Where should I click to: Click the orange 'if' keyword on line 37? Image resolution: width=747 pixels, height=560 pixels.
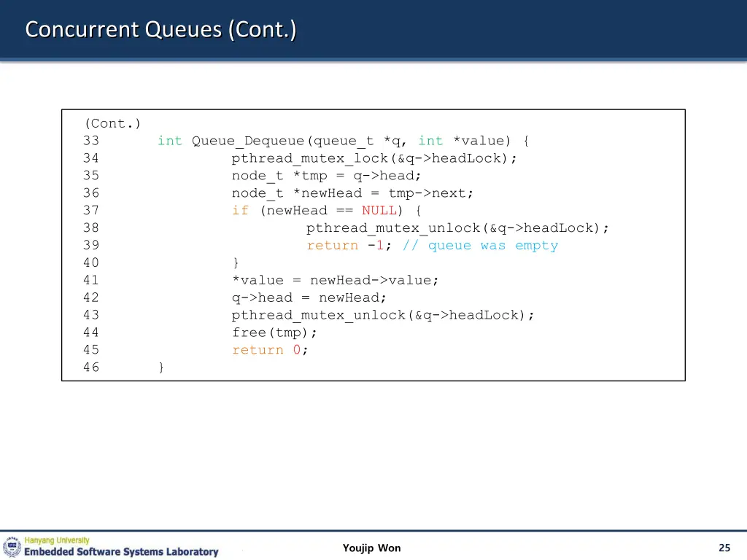tap(240, 211)
